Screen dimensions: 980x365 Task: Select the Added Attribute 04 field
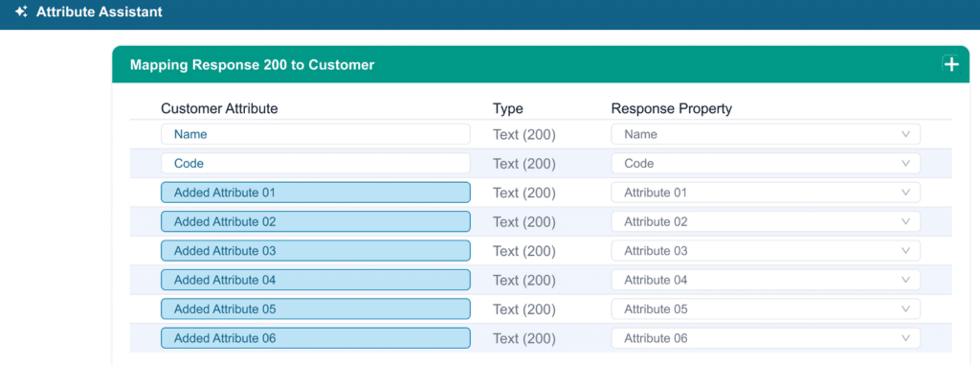(x=316, y=280)
